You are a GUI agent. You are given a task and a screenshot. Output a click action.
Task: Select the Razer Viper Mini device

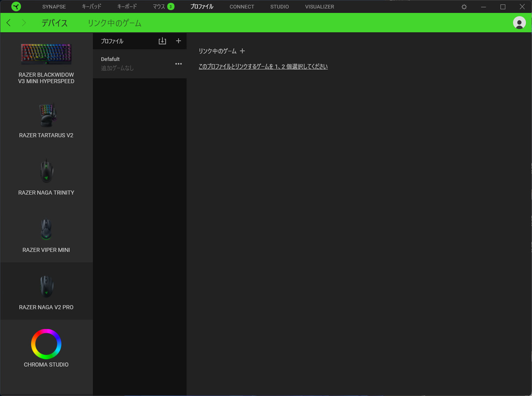click(x=46, y=234)
